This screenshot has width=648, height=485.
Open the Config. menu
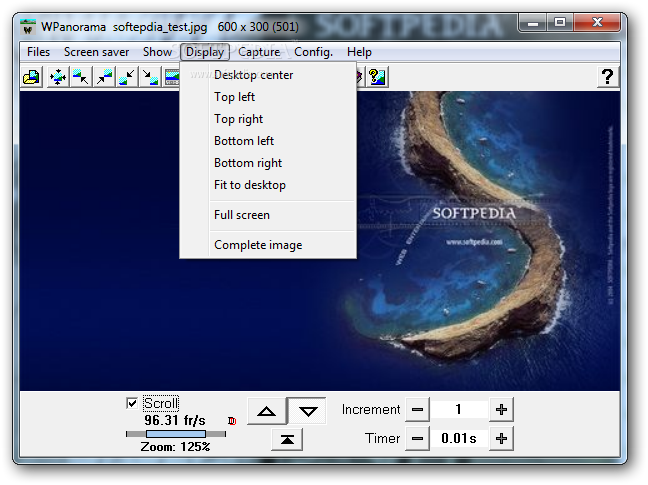tap(313, 52)
